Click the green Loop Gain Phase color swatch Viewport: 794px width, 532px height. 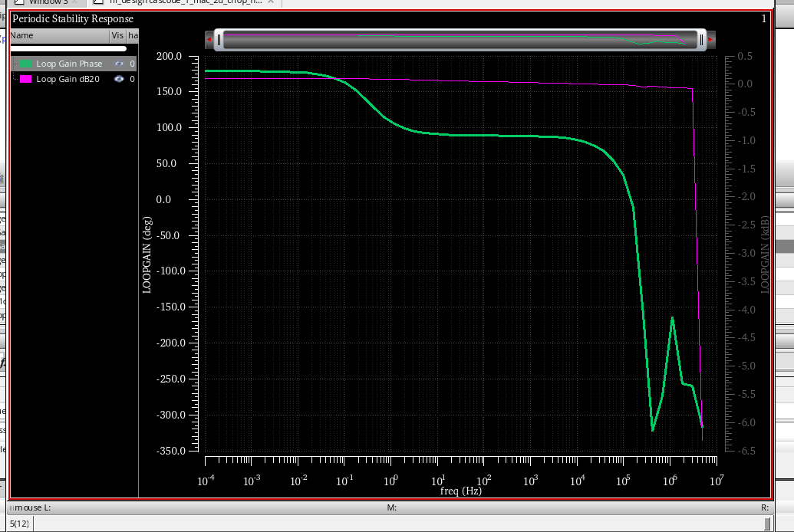point(26,64)
